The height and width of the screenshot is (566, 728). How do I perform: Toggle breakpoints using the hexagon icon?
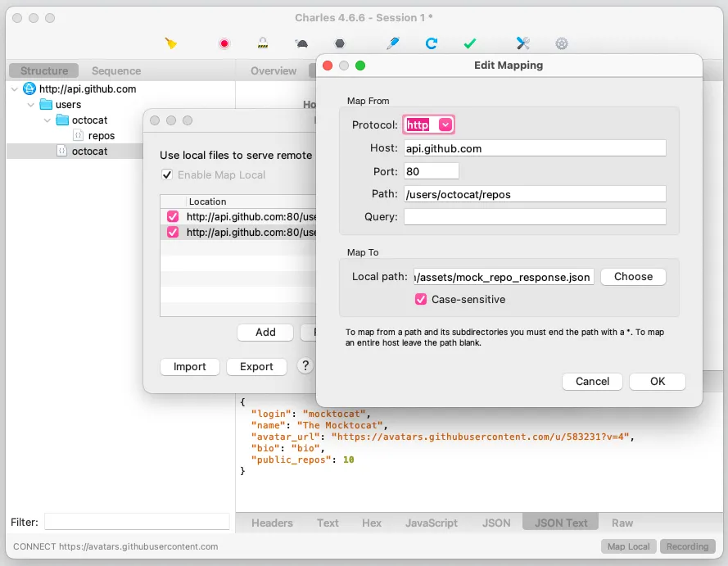[339, 43]
